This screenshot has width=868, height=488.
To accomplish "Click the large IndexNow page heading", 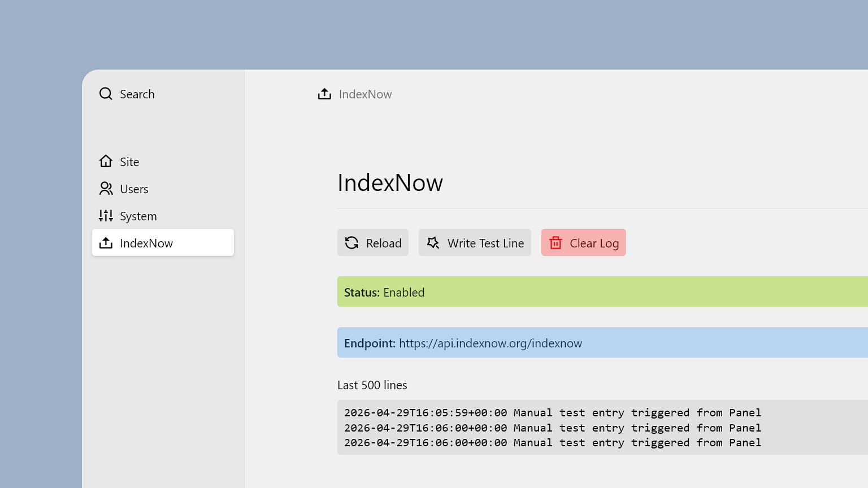I will (390, 183).
